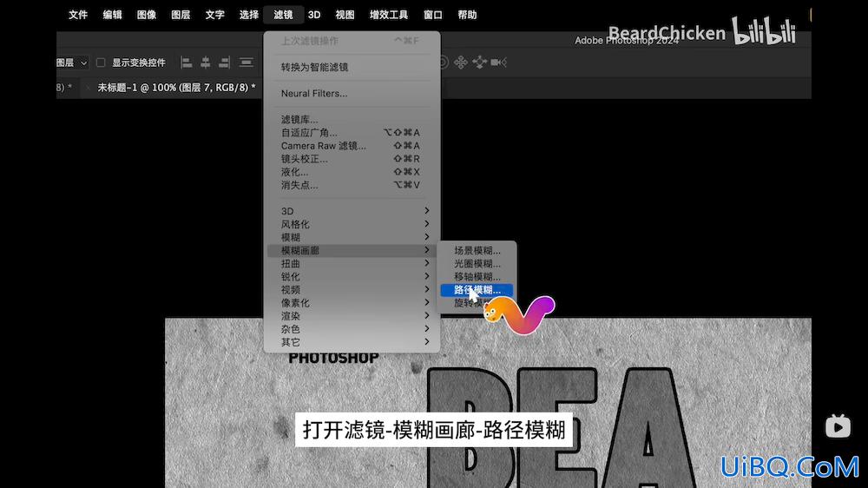Expand the 渲染 submenu
Image resolution: width=868 pixels, height=488 pixels.
tap(354, 316)
